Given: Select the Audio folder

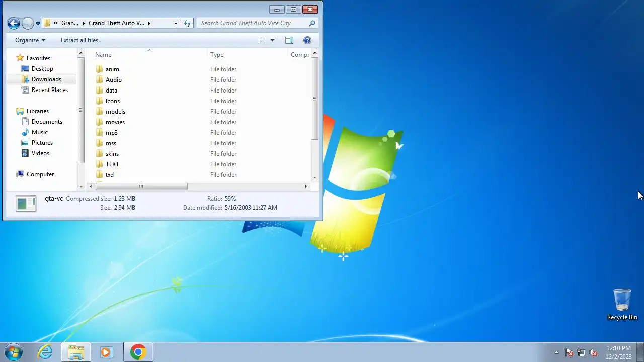Looking at the screenshot, I should pos(114,80).
